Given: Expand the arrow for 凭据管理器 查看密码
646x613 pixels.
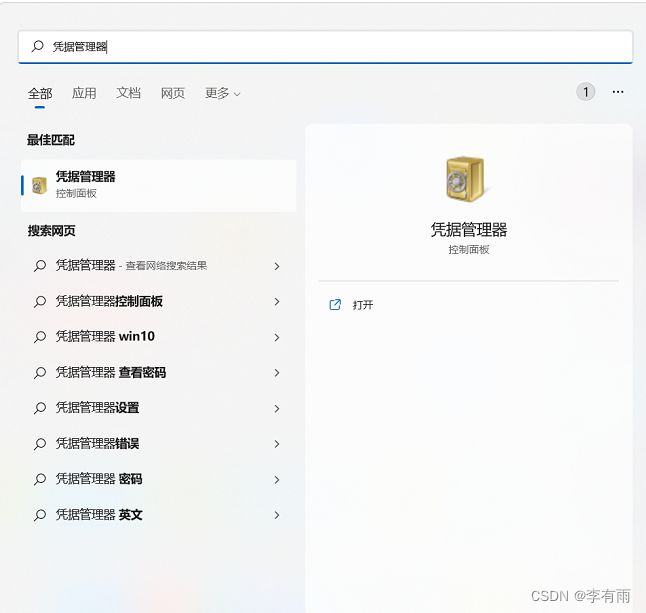Looking at the screenshot, I should tap(277, 373).
